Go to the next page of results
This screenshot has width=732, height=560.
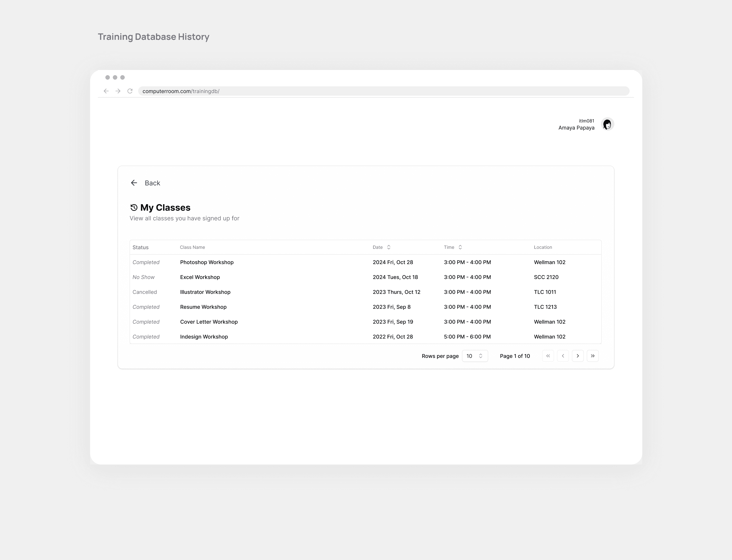pyautogui.click(x=578, y=356)
